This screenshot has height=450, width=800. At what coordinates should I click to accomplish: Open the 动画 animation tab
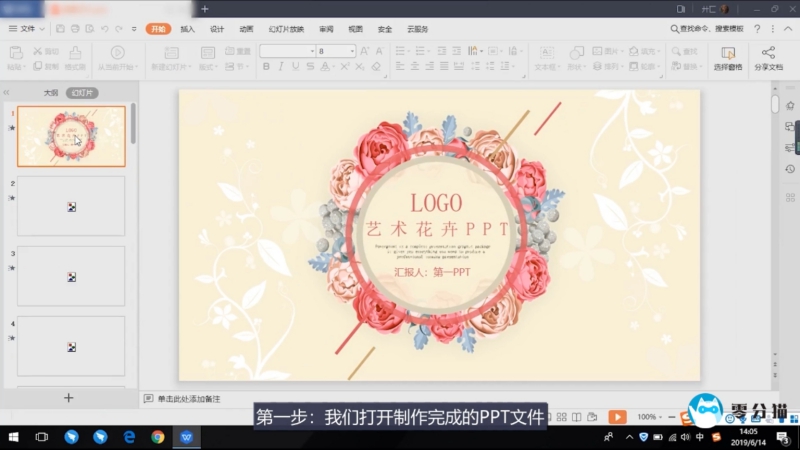click(246, 29)
